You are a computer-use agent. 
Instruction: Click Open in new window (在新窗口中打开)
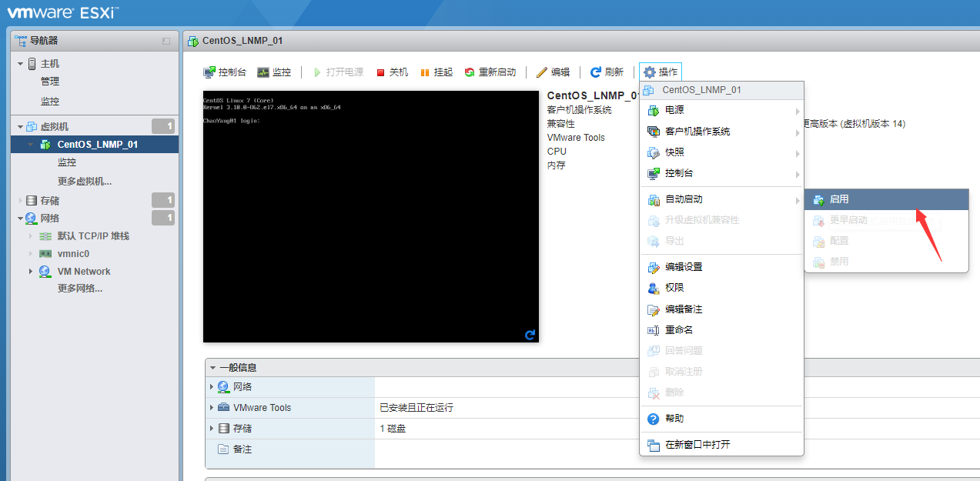tap(697, 445)
